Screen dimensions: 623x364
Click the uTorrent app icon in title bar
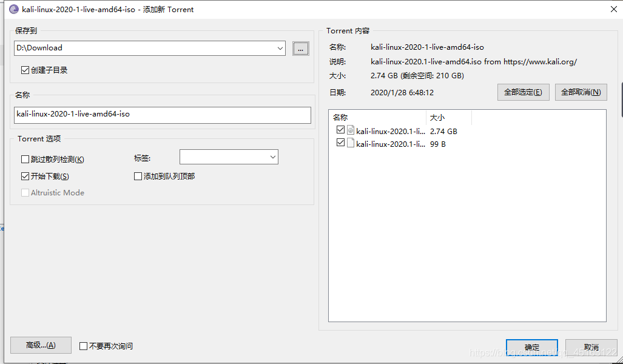click(14, 9)
